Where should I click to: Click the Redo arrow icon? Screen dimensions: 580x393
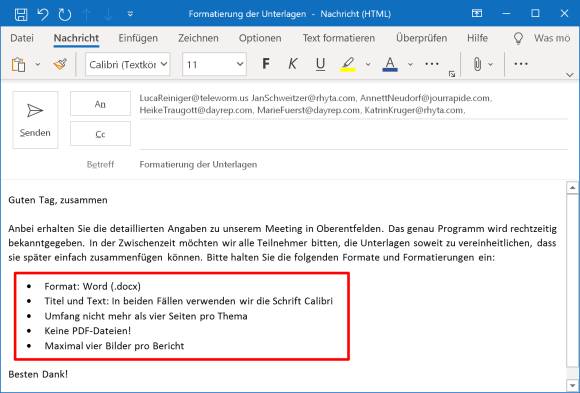pos(65,14)
